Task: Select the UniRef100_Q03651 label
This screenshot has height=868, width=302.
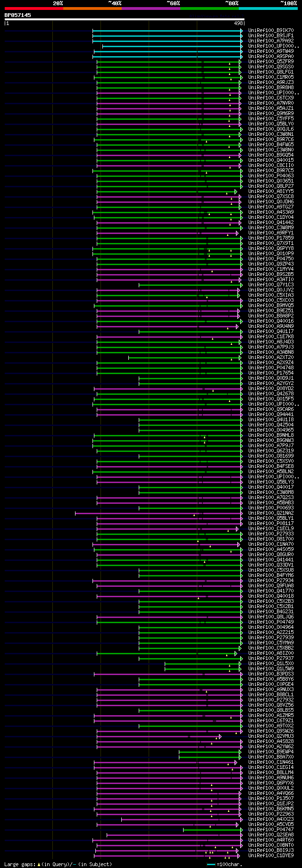Action: (x=271, y=181)
